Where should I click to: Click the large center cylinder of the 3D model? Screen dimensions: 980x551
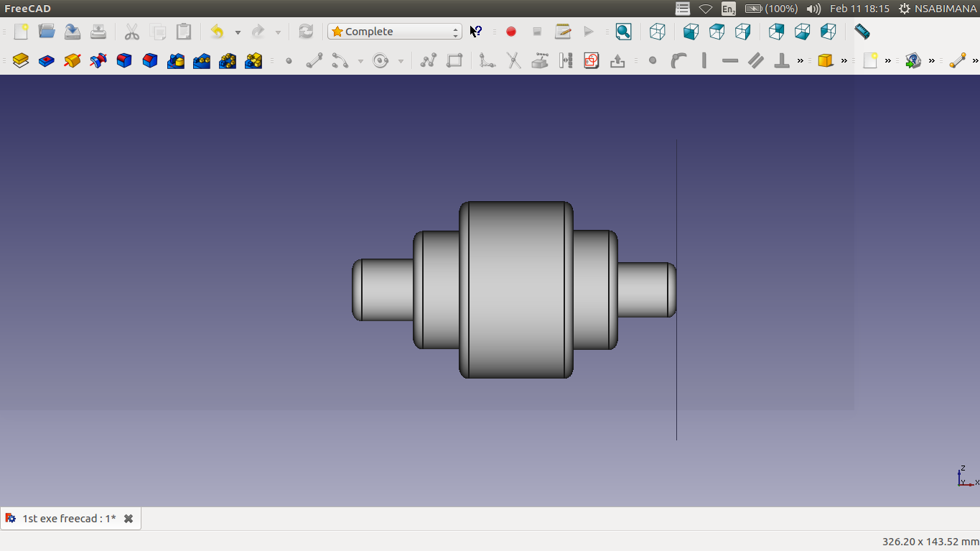(x=515, y=290)
